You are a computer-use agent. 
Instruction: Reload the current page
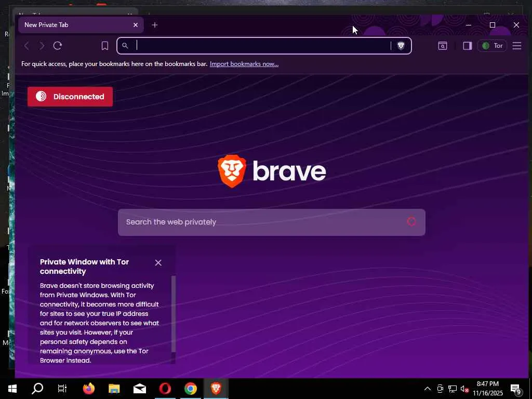pyautogui.click(x=58, y=46)
